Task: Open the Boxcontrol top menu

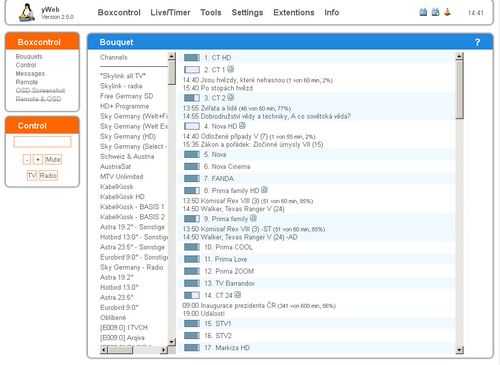Action: 119,13
